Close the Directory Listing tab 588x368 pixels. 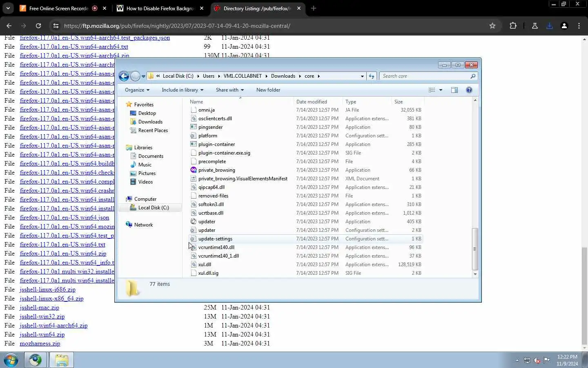[299, 8]
